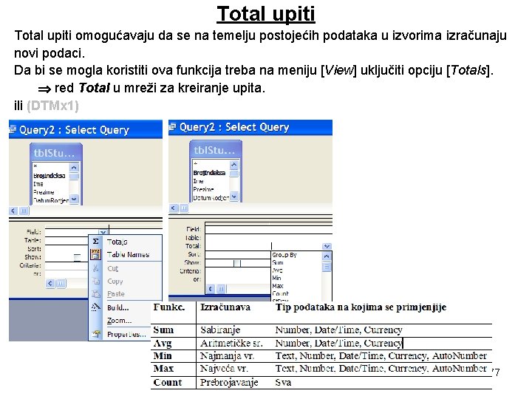Select BrojIndeksa in left tblStu field list
This screenshot has width=532, height=399.
(x=50, y=176)
